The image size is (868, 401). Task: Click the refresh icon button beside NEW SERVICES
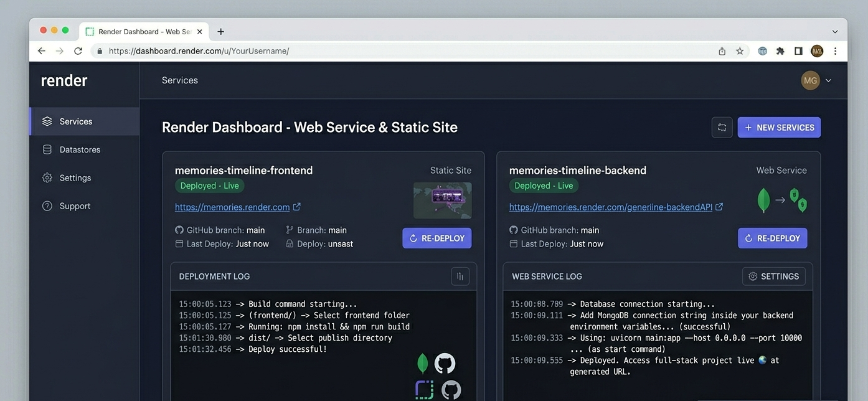(722, 127)
